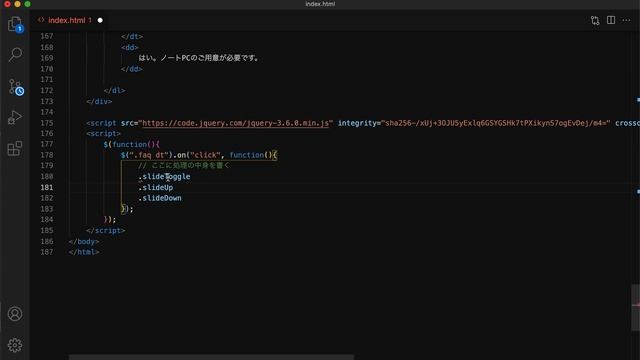Click the HTML file icon on index.html tab
Viewport: 640px width, 360px height.
click(x=41, y=20)
